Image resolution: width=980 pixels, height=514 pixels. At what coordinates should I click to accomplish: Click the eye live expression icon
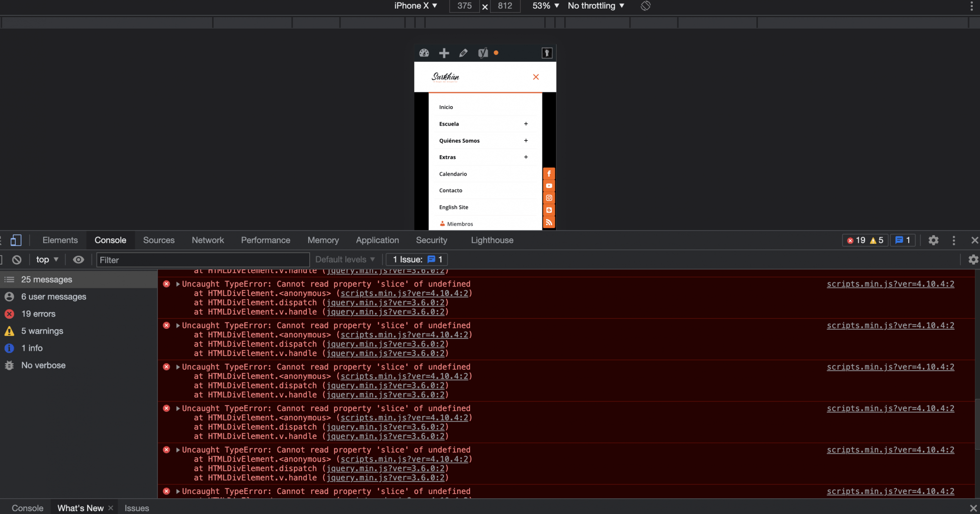78,259
